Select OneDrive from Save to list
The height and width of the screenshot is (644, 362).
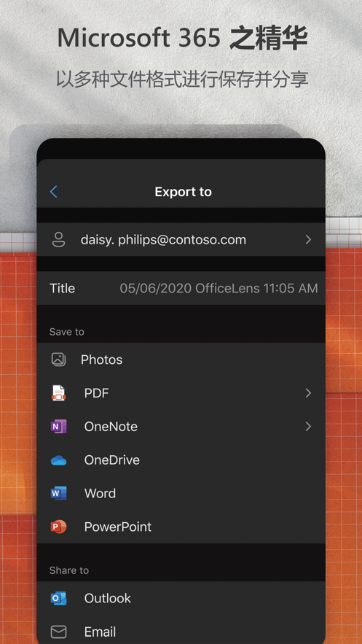coord(181,460)
